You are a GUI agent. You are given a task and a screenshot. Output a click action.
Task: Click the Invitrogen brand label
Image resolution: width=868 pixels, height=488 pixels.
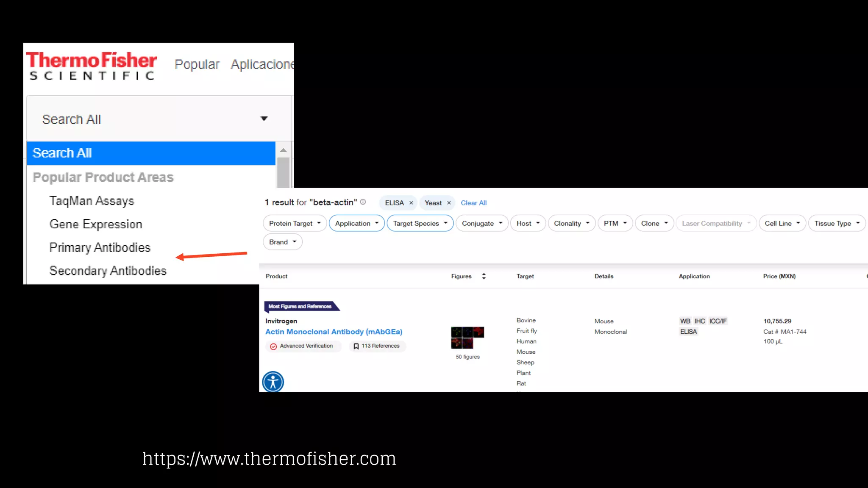coord(281,321)
